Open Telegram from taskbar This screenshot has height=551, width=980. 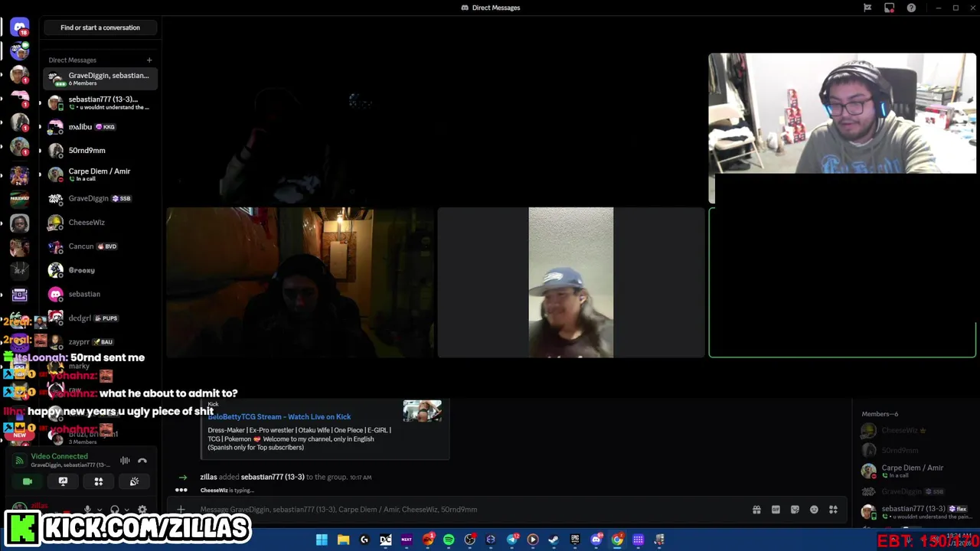tap(511, 540)
